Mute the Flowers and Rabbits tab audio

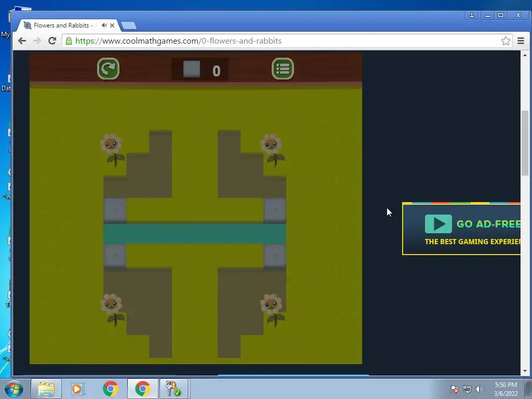[104, 25]
